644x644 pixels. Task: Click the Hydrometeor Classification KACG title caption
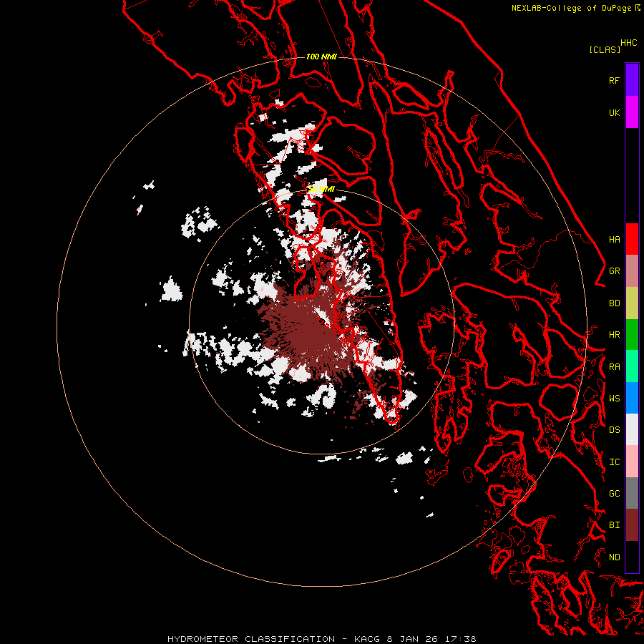pos(321,639)
